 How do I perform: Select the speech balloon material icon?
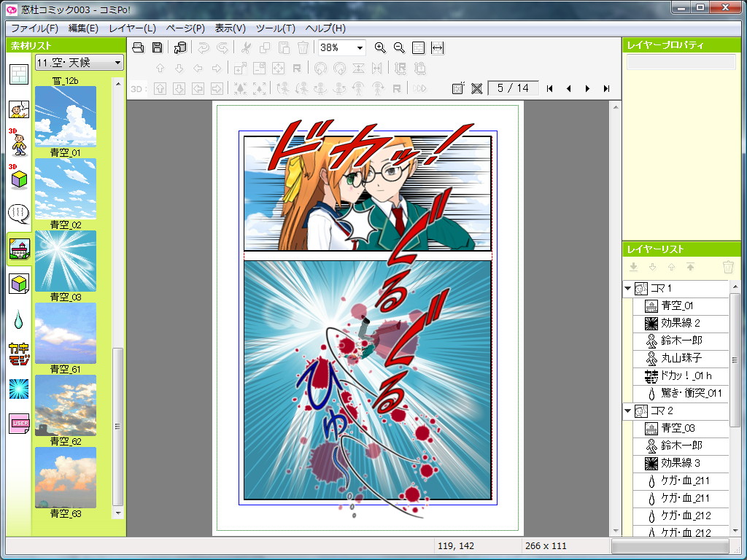click(x=18, y=214)
